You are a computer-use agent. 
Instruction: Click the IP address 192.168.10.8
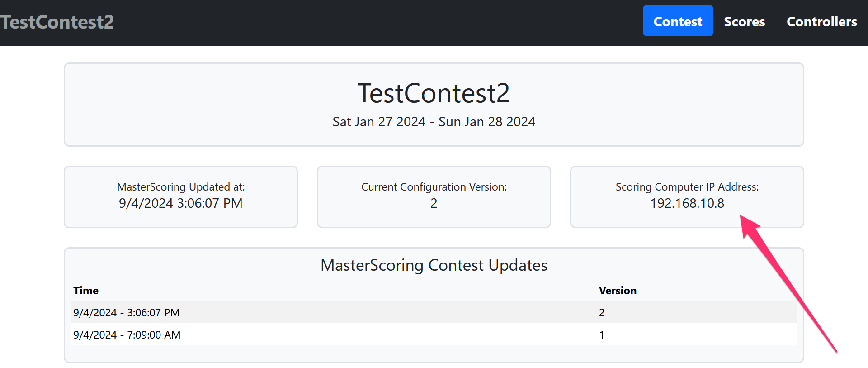click(x=687, y=203)
